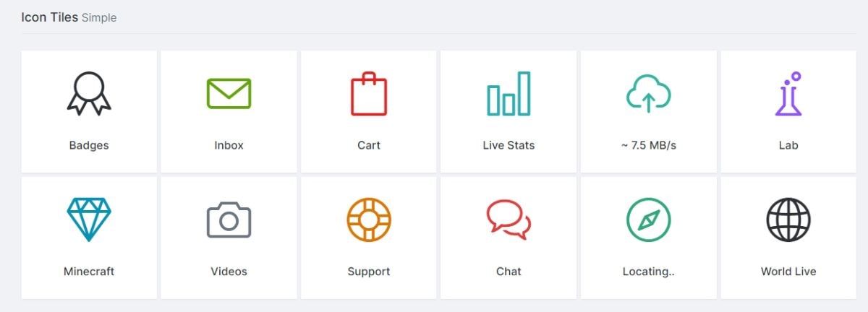The image size is (868, 312).
Task: Open the Live Stats bar chart icon
Action: point(509,94)
